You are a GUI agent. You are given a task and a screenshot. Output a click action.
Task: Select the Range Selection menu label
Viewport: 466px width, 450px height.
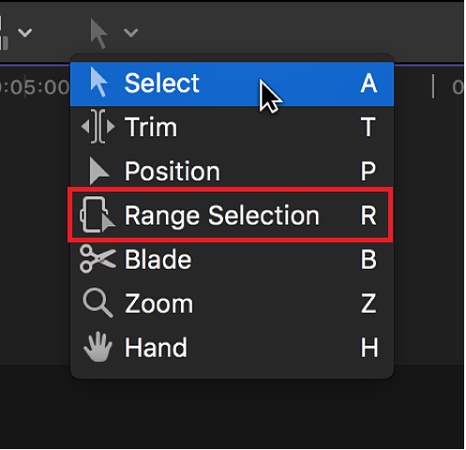pos(222,216)
